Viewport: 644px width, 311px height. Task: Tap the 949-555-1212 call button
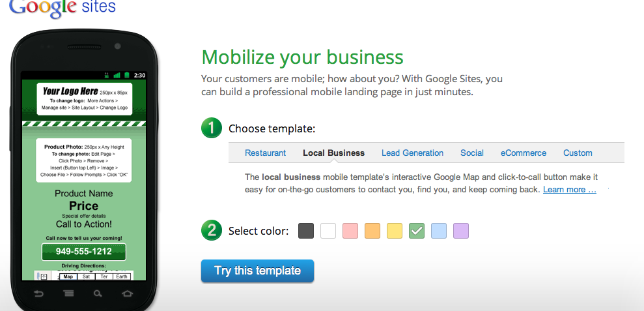(x=84, y=252)
